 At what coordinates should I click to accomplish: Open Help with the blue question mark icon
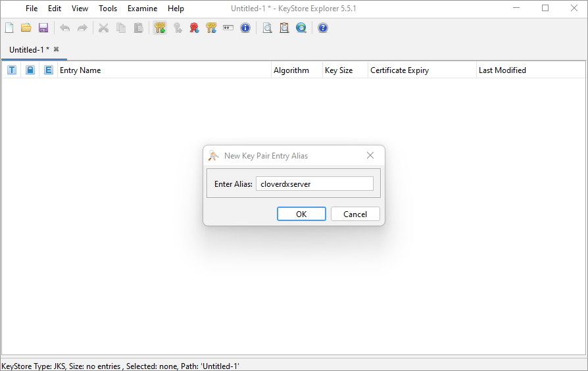tap(323, 28)
